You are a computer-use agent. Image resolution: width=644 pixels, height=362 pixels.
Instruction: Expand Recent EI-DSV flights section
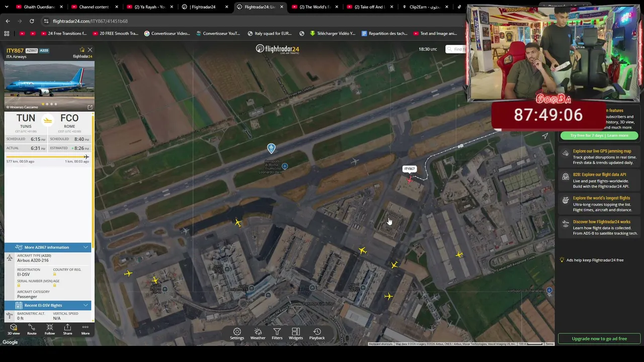48,305
